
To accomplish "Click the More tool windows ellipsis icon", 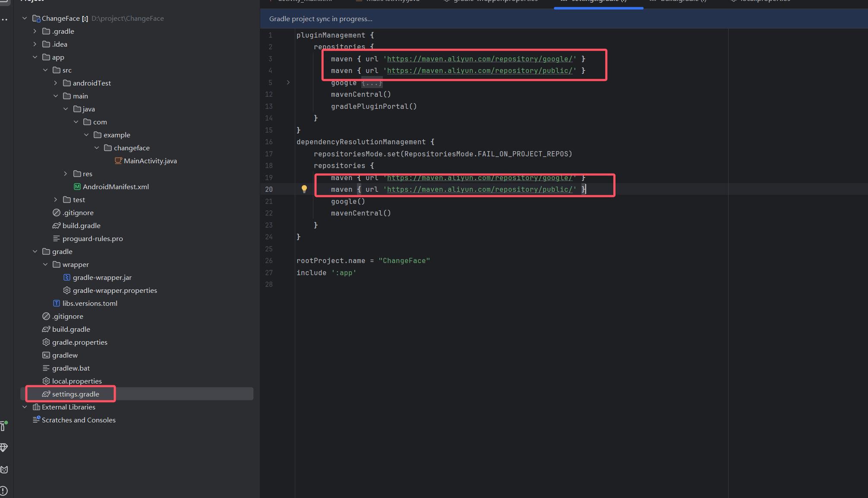I will point(4,19).
